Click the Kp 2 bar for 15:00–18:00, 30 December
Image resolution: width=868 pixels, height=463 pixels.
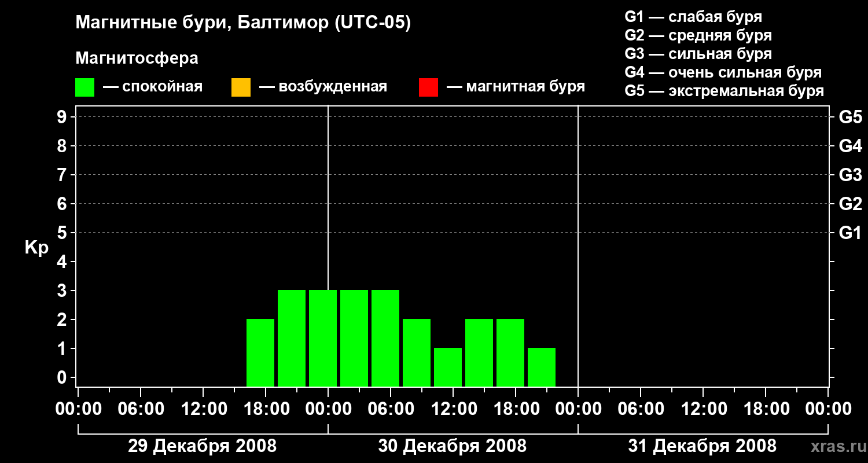pos(510,352)
